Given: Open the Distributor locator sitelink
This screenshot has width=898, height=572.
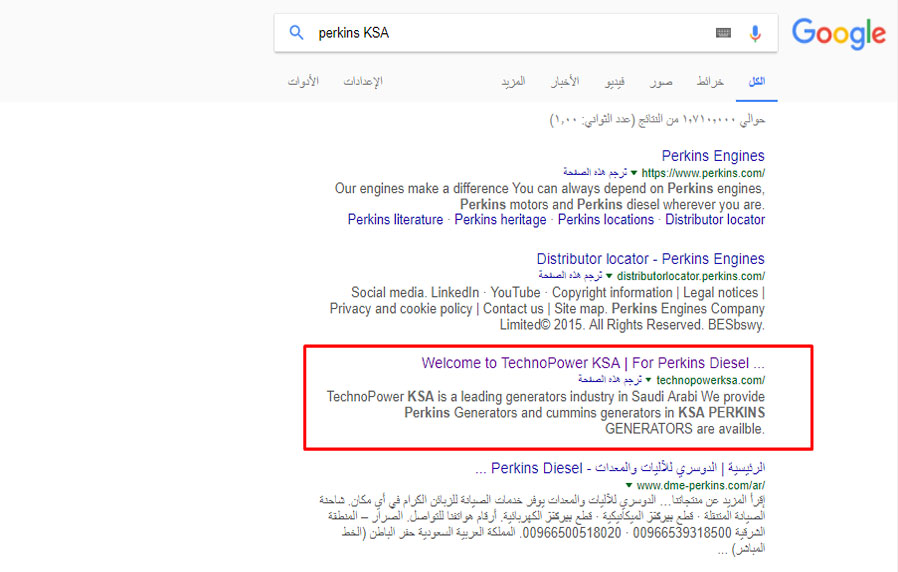Looking at the screenshot, I should (715, 220).
